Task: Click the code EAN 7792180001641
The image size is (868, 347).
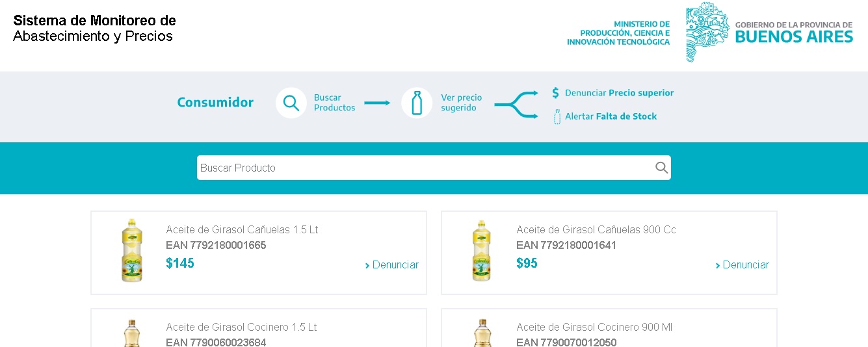Action: (x=566, y=245)
